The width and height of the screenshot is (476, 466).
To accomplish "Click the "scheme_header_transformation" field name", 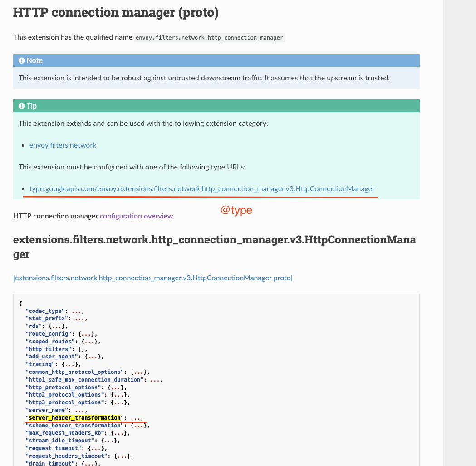I will pyautogui.click(x=75, y=425).
